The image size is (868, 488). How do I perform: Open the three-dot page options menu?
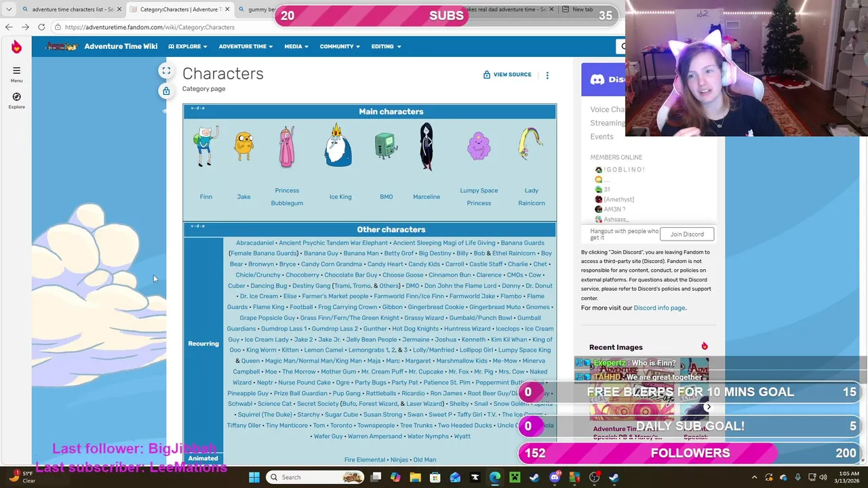547,75
